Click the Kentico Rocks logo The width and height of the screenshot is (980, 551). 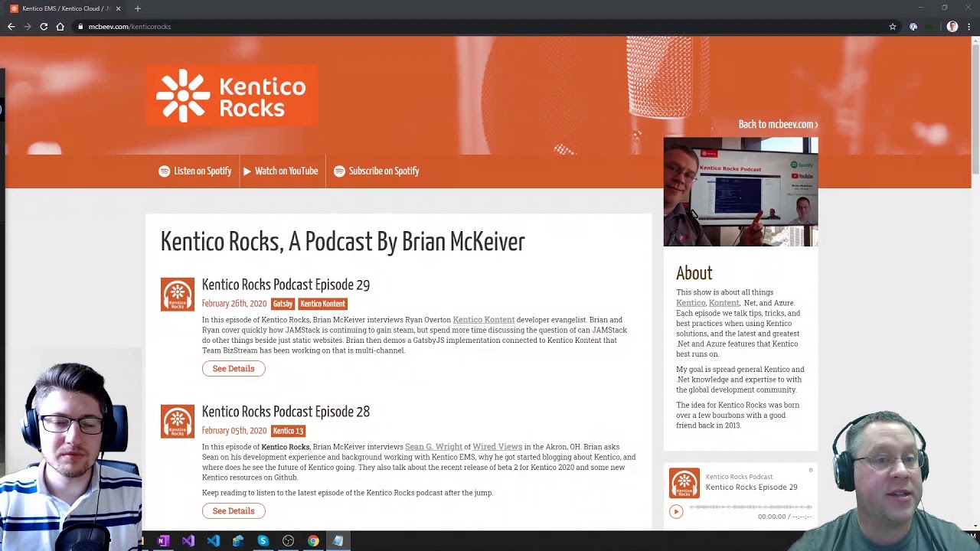click(x=232, y=96)
